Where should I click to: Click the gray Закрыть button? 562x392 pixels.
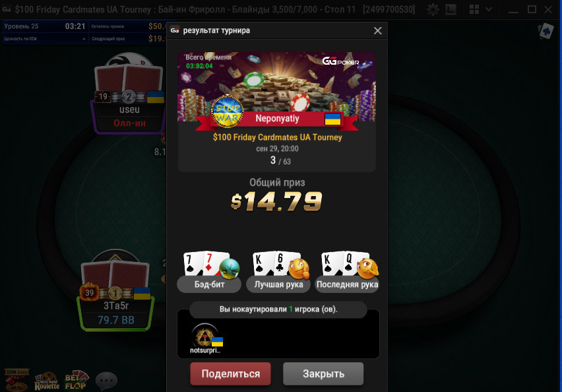(323, 374)
